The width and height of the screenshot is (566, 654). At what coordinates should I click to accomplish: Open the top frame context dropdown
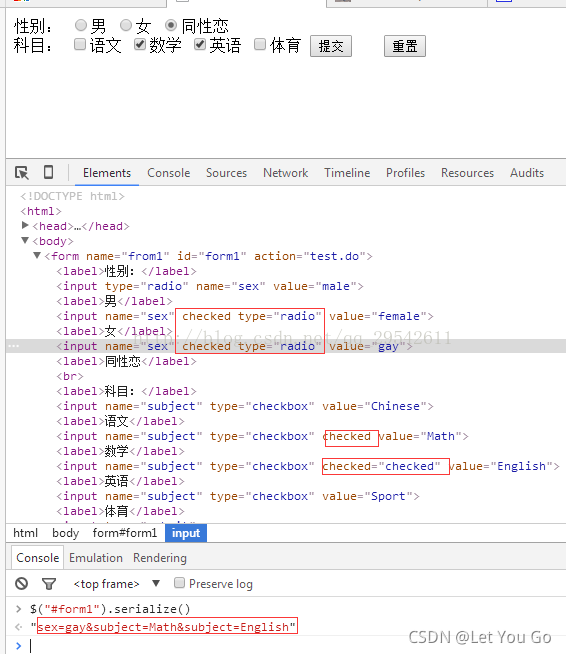[116, 584]
